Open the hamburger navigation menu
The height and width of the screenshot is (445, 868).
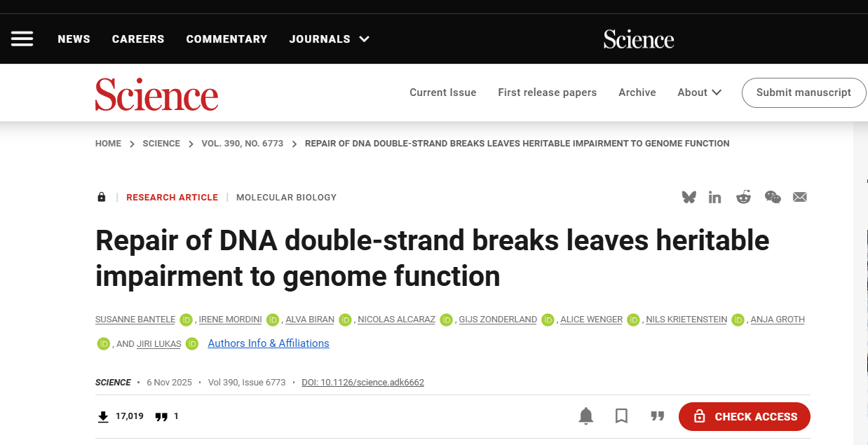(22, 39)
